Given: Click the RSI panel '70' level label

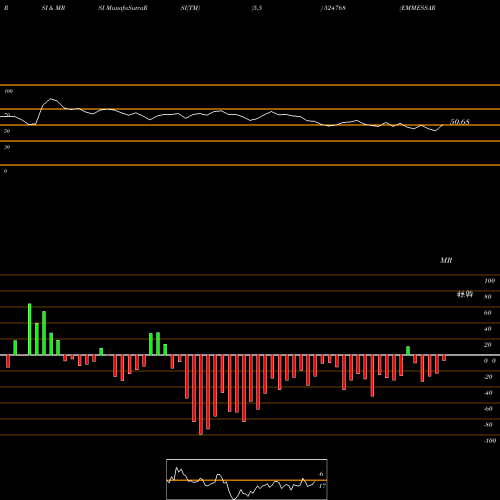Looking at the screenshot, I should click(7, 115).
